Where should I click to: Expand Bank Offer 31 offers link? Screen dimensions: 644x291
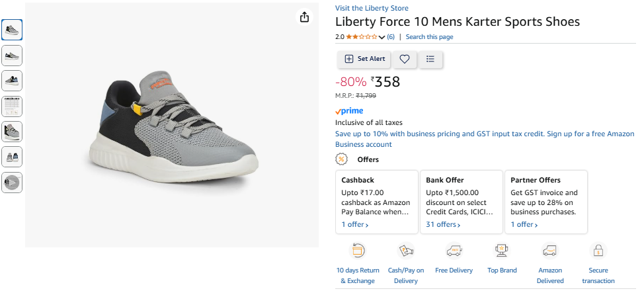point(442,224)
